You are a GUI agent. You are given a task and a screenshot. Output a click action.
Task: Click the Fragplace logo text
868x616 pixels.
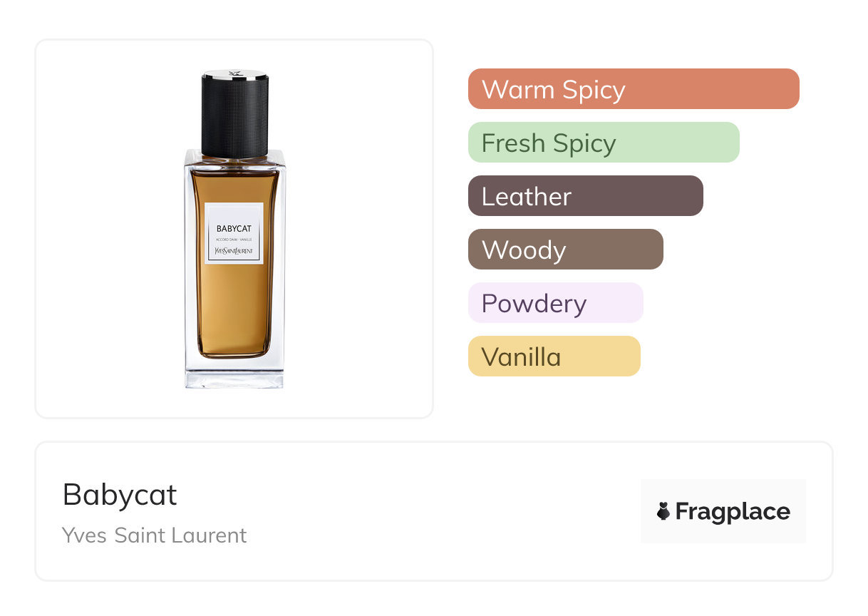pos(733,512)
